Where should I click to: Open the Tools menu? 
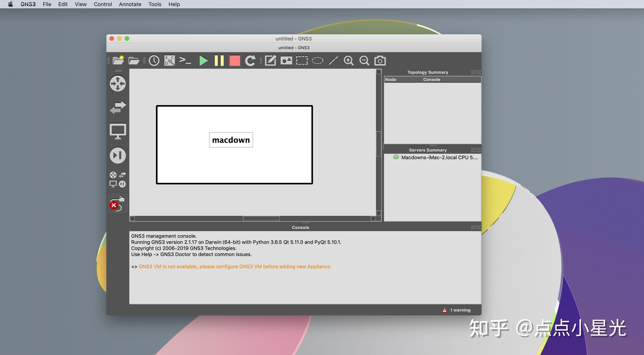[x=155, y=4]
